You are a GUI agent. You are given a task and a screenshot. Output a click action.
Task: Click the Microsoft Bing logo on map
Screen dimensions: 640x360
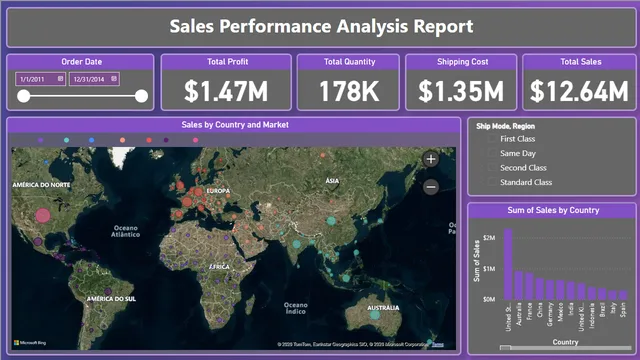pyautogui.click(x=30, y=343)
